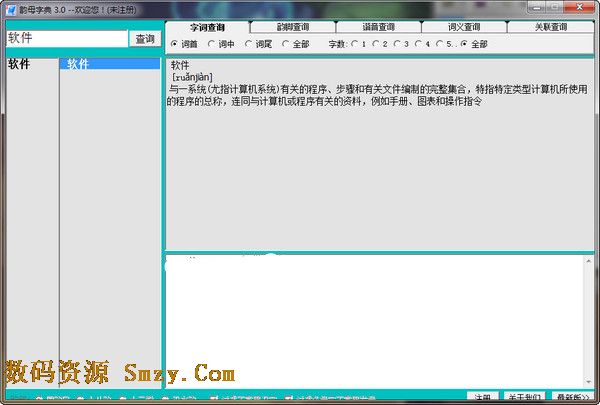Switch to the 韵脚查询 tab

293,27
